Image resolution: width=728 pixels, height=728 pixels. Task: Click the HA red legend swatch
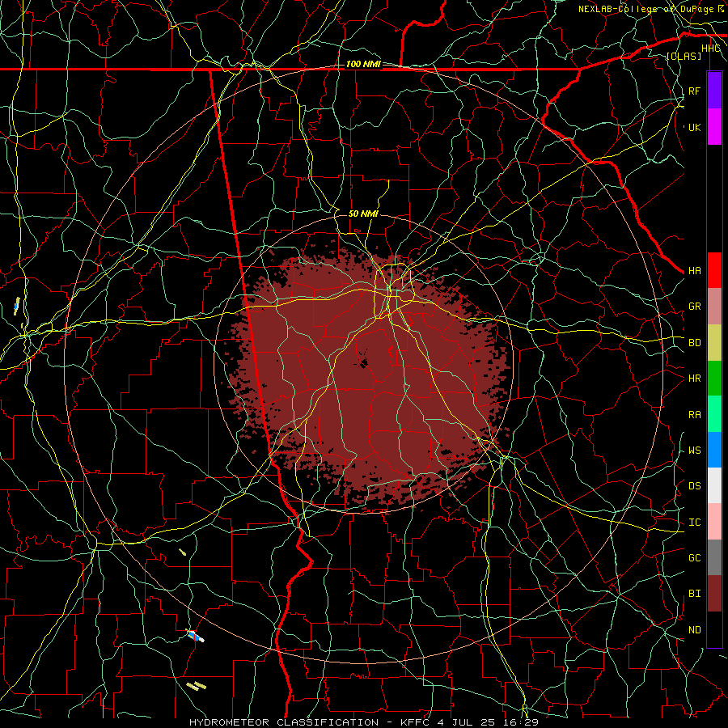point(714,270)
